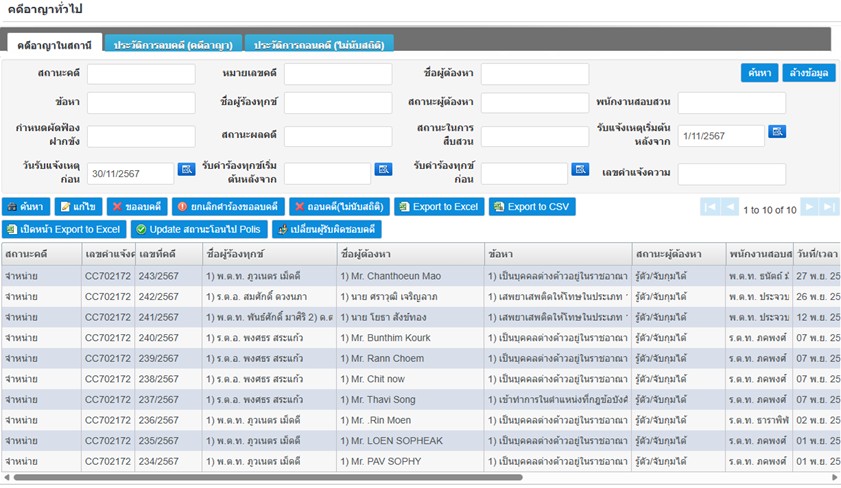Click the toolbar ค้นหา button with binoculars

[x=25, y=207]
